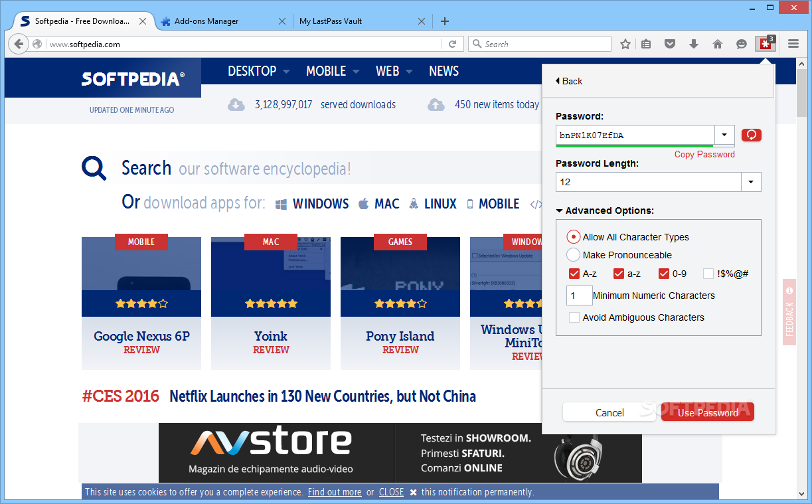Click the Apple logo icon next to MAC
The width and height of the screenshot is (812, 504).
[363, 204]
